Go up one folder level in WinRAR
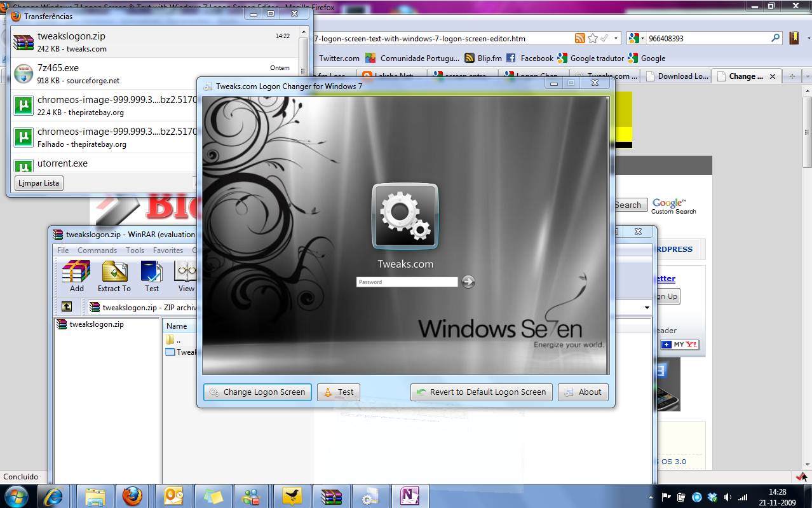 67,307
